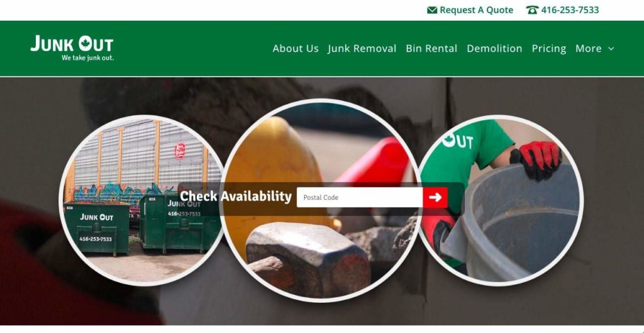Screen dimensions: 644x333
Task: Expand the More menu chevron
Action: pos(611,48)
